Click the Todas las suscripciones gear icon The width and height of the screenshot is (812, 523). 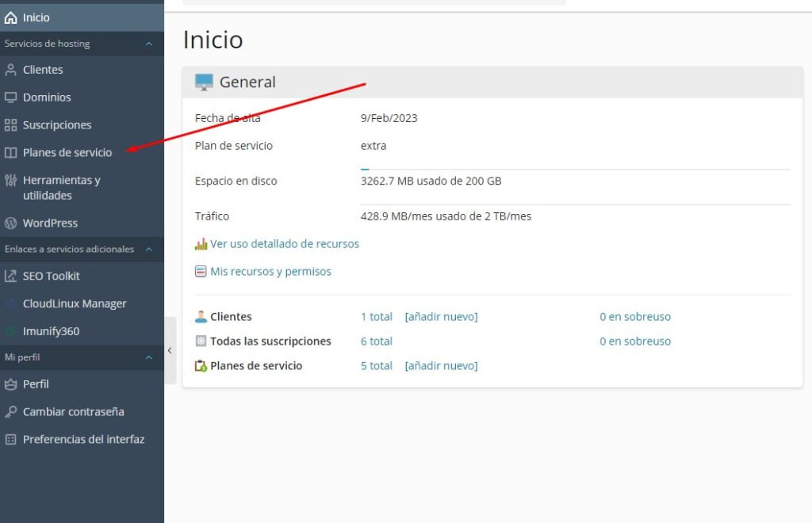pos(201,341)
